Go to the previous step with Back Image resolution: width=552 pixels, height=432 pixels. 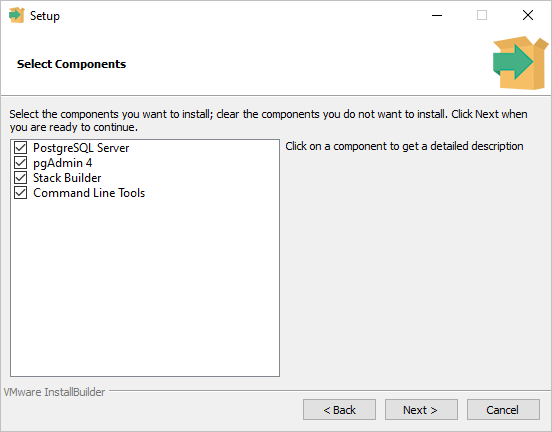(339, 409)
